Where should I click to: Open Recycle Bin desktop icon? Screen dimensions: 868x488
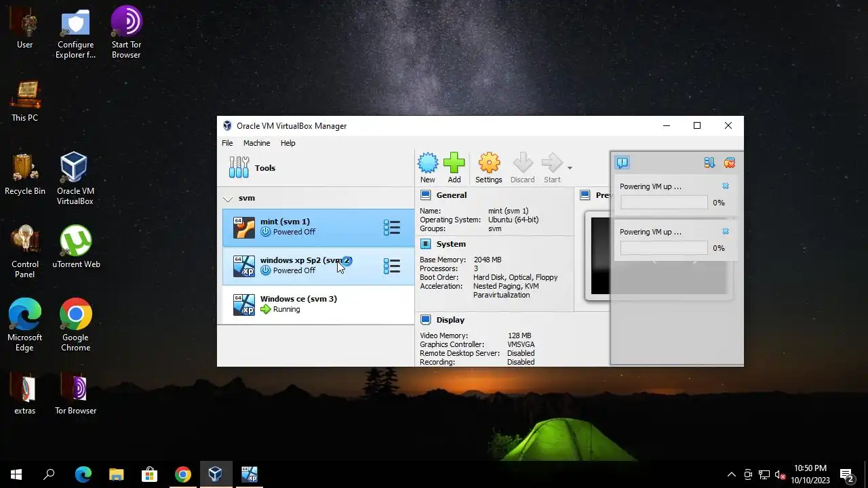click(x=25, y=175)
